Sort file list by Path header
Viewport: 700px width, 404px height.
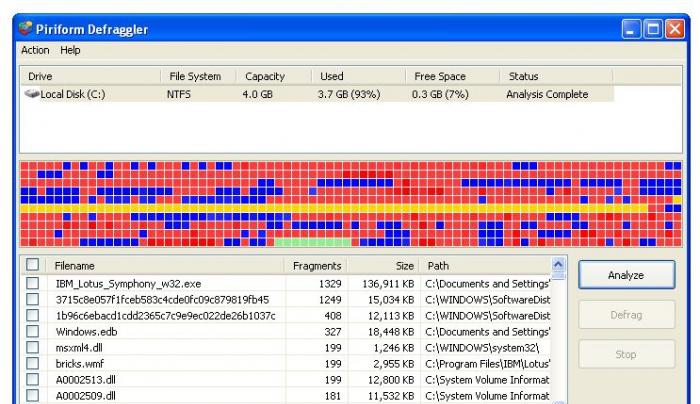pyautogui.click(x=485, y=266)
